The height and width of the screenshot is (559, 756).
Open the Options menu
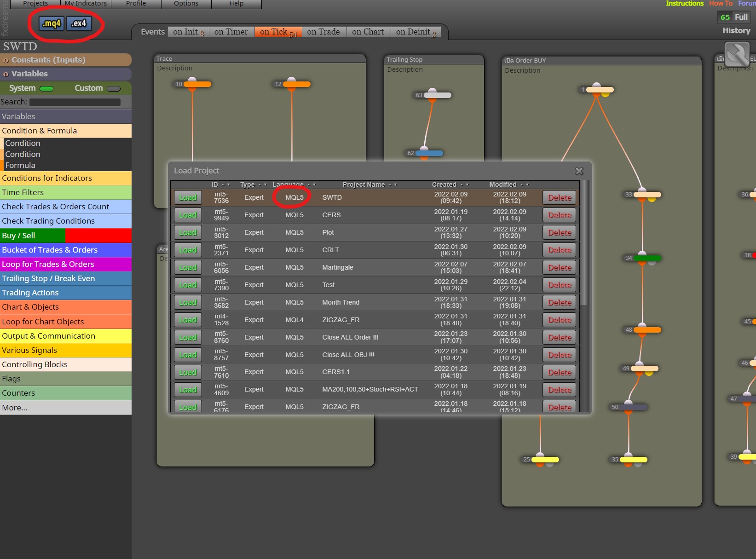tap(186, 4)
